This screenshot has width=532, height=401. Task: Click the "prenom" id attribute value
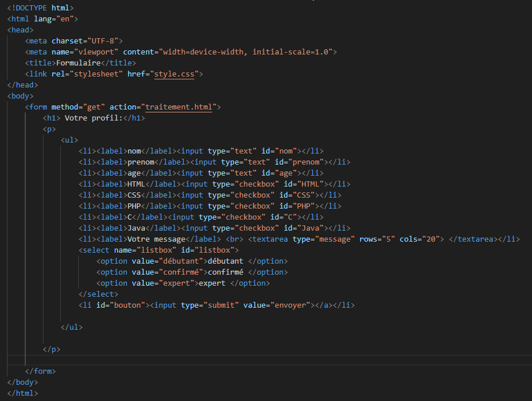point(305,162)
